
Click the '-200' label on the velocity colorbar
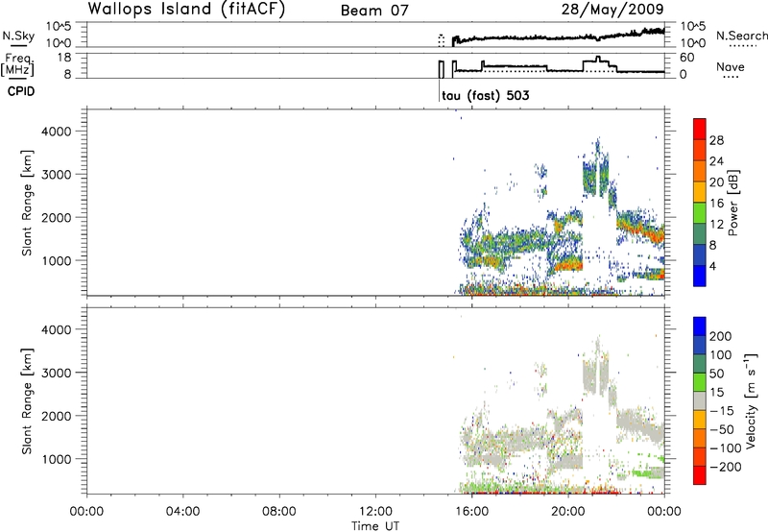725,467
